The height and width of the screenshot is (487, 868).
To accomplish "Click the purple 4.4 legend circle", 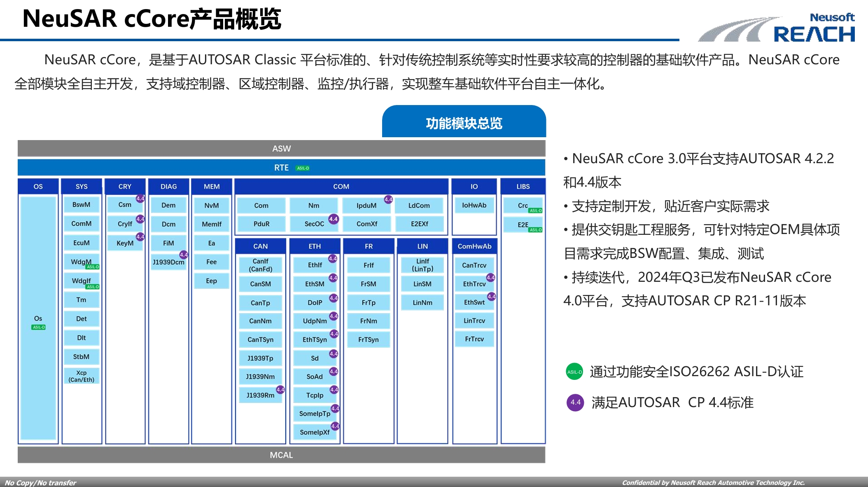I will pos(575,403).
